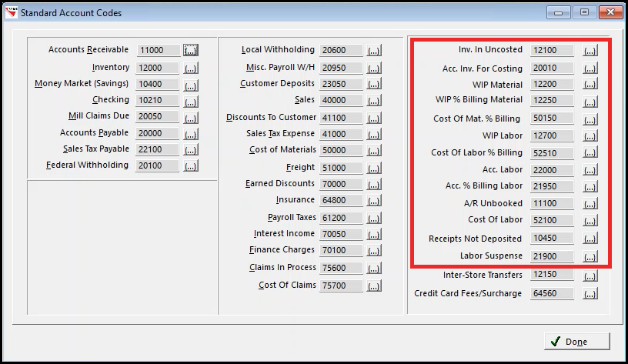Screen dimensions: 628x364
Task: Open lookup button beside Inventory
Action: (x=191, y=68)
